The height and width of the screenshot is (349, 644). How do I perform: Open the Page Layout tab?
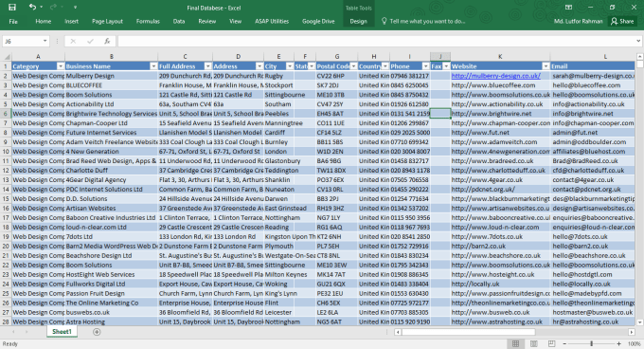coord(107,22)
